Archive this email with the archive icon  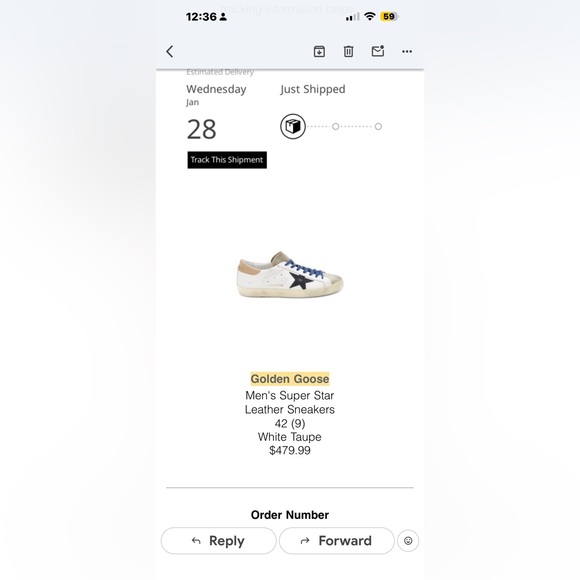click(319, 51)
